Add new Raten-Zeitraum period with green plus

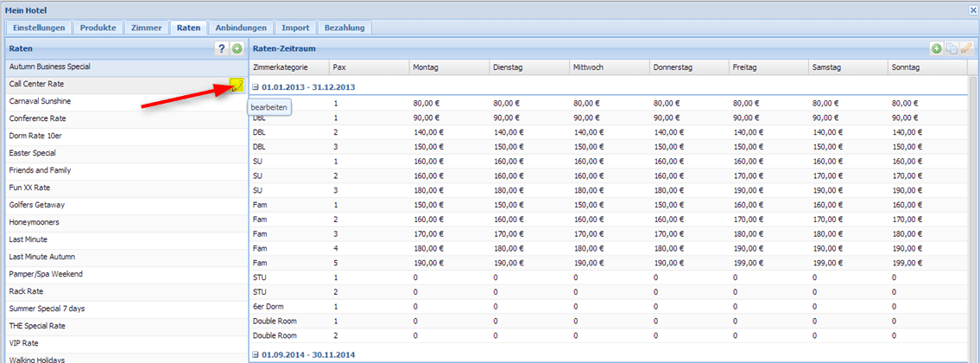coord(937,49)
